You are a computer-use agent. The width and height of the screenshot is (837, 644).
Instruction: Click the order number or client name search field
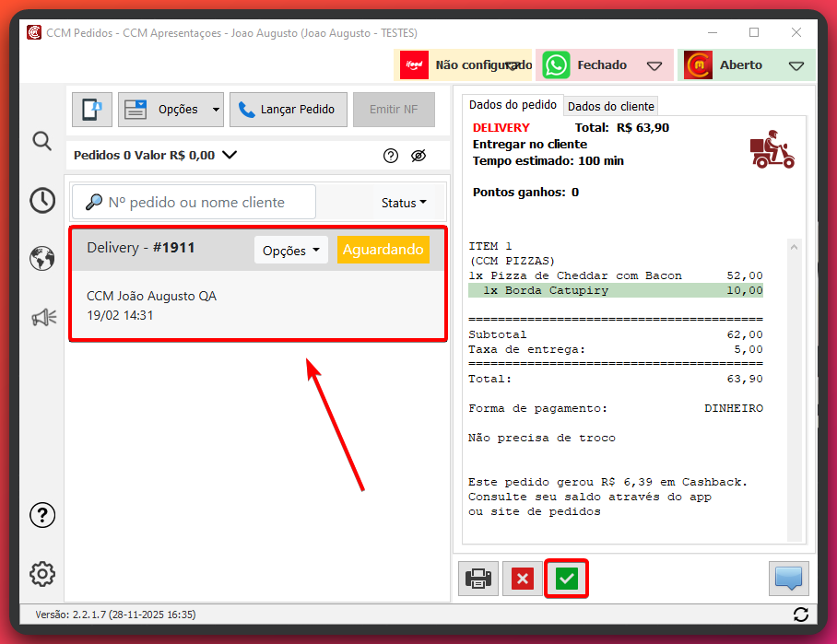click(x=195, y=203)
